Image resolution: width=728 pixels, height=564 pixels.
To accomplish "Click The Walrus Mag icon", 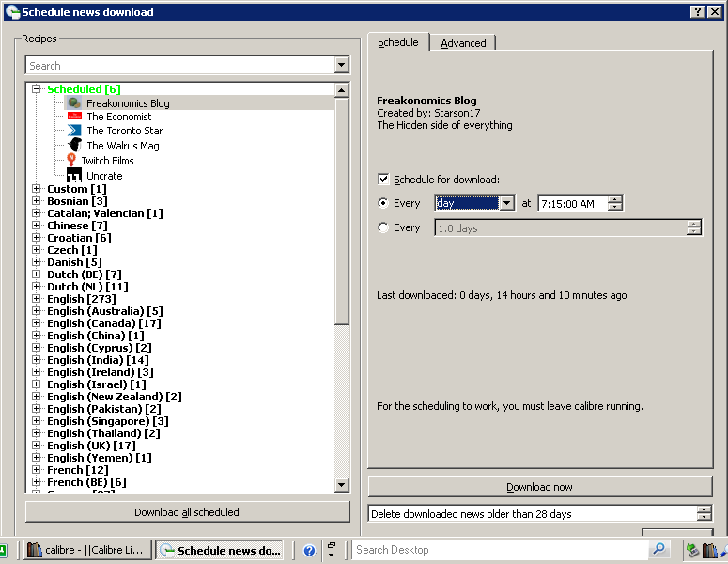I will point(74,145).
